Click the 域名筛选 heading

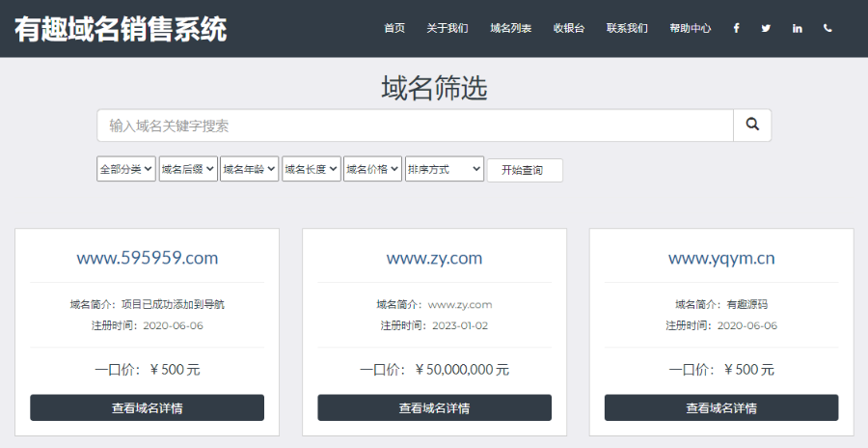point(435,88)
